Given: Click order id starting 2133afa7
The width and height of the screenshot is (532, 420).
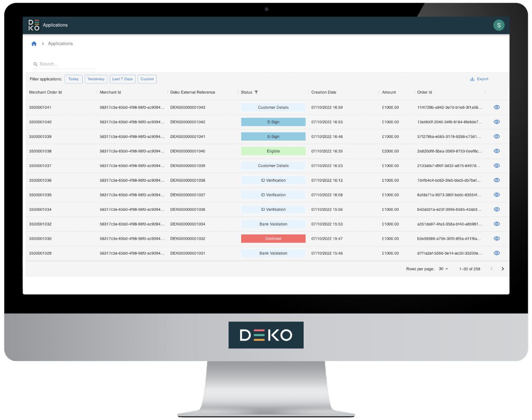Looking at the screenshot, I should [449, 166].
